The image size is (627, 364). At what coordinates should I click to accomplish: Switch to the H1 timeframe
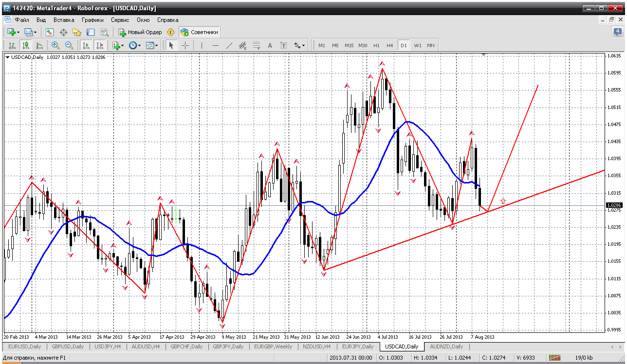376,45
